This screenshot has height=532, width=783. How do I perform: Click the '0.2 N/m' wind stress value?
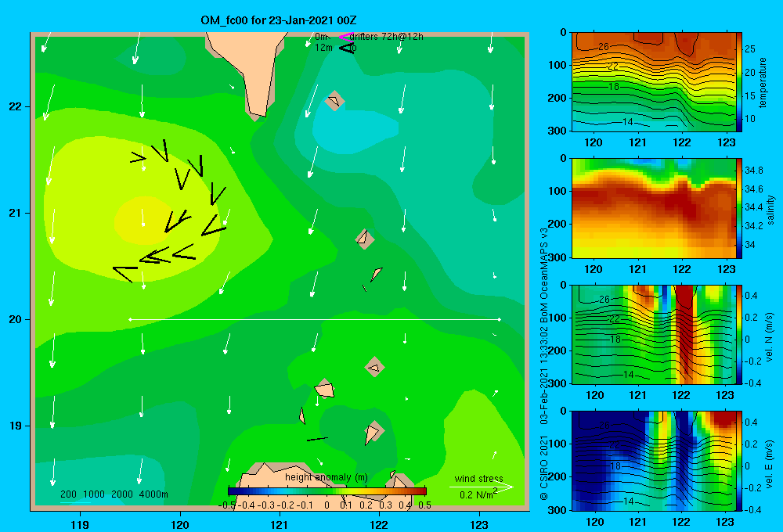point(478,494)
